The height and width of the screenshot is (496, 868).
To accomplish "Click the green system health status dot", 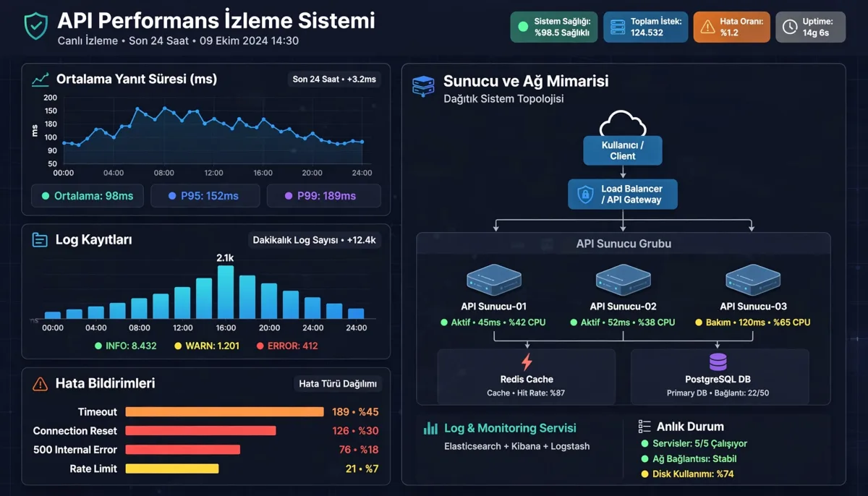I will tap(523, 27).
